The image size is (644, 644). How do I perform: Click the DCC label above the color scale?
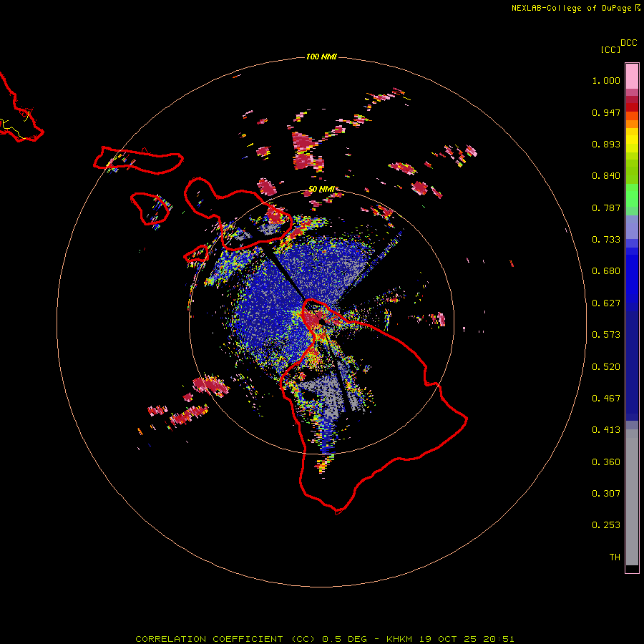pyautogui.click(x=629, y=43)
